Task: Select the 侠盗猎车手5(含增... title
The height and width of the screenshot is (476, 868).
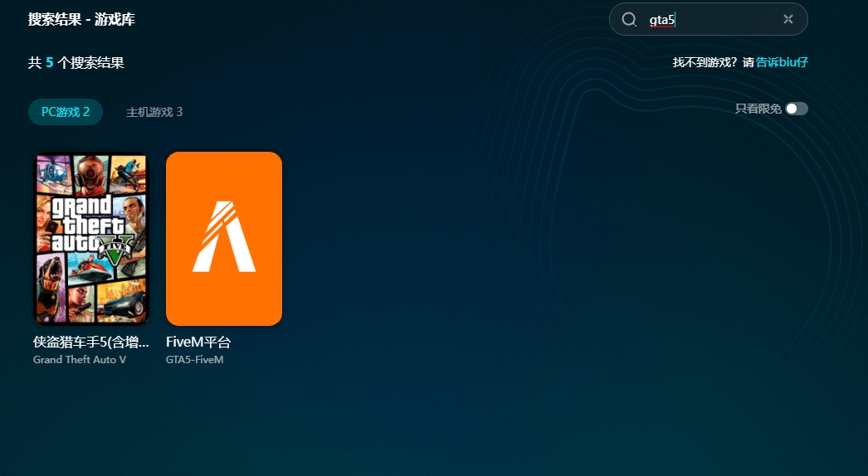Action: pos(91,342)
